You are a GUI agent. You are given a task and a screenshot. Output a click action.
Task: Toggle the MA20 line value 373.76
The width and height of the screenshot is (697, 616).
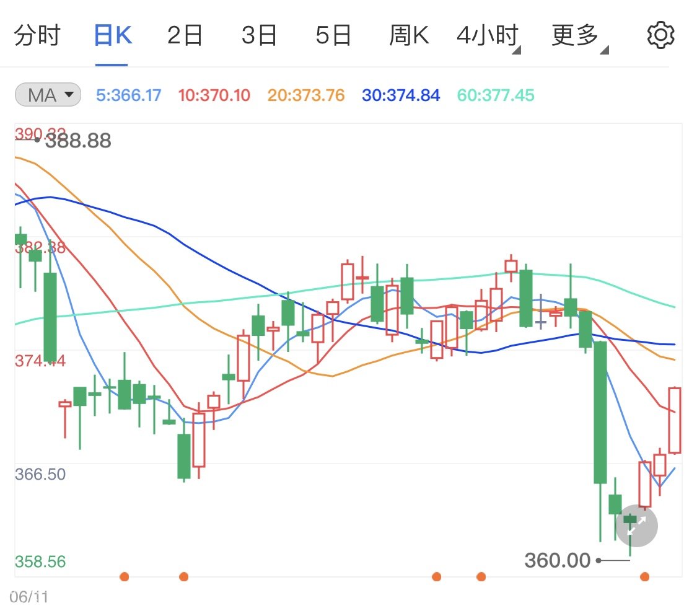(306, 95)
